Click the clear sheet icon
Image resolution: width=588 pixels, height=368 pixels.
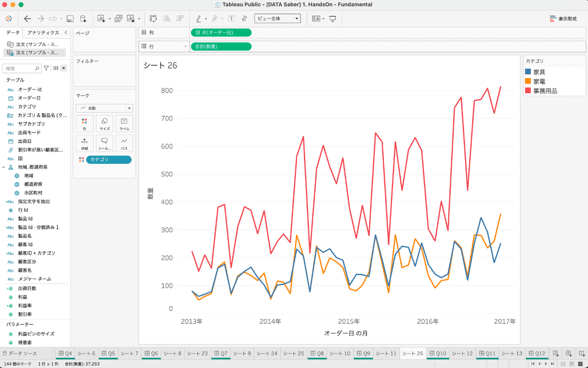pyautogui.click(x=131, y=19)
